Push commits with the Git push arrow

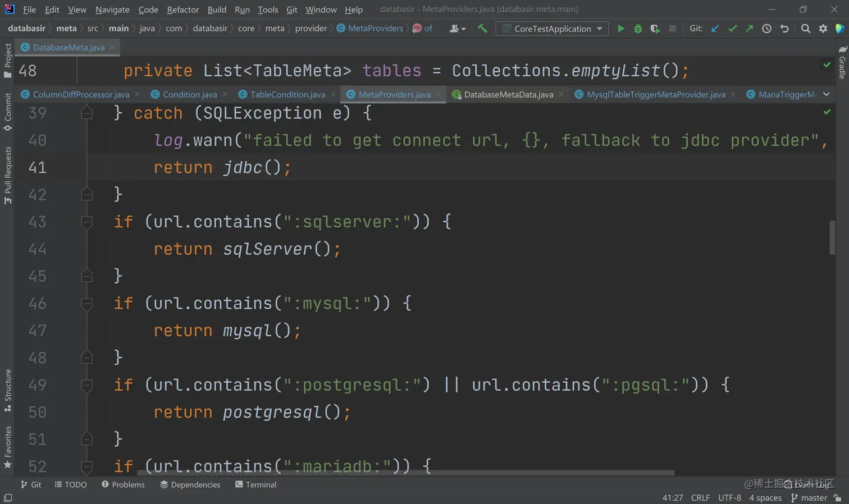pos(749,29)
